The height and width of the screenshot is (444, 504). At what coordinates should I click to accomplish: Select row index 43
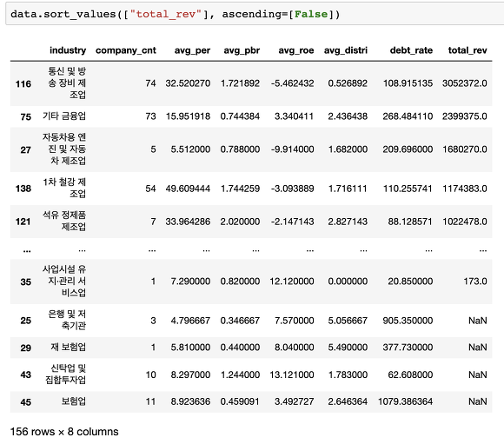26,374
